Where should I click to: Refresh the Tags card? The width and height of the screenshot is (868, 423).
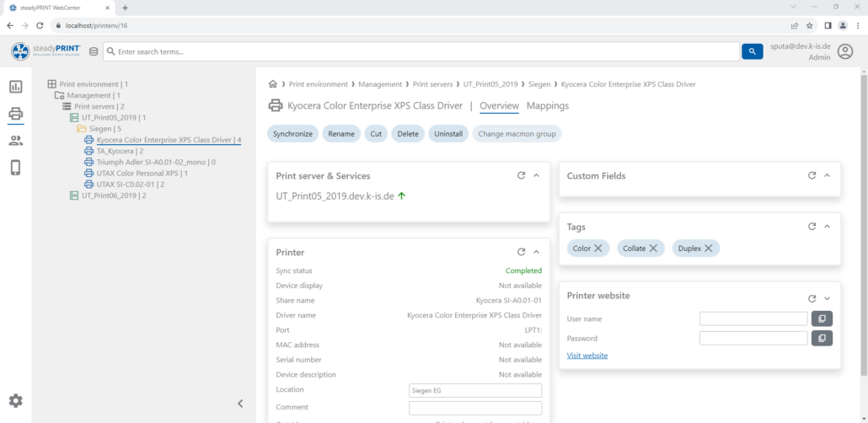(812, 227)
